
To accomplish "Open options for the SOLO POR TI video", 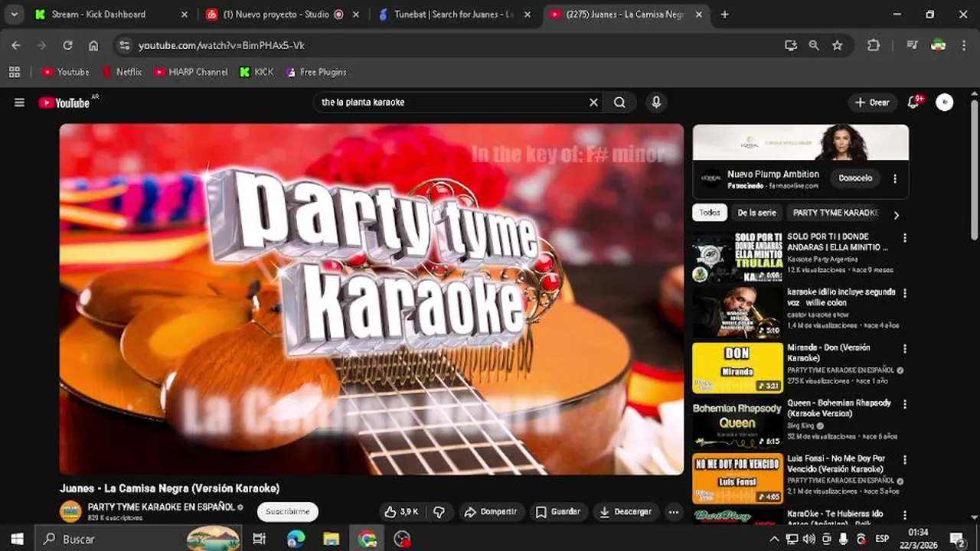I will click(x=905, y=238).
